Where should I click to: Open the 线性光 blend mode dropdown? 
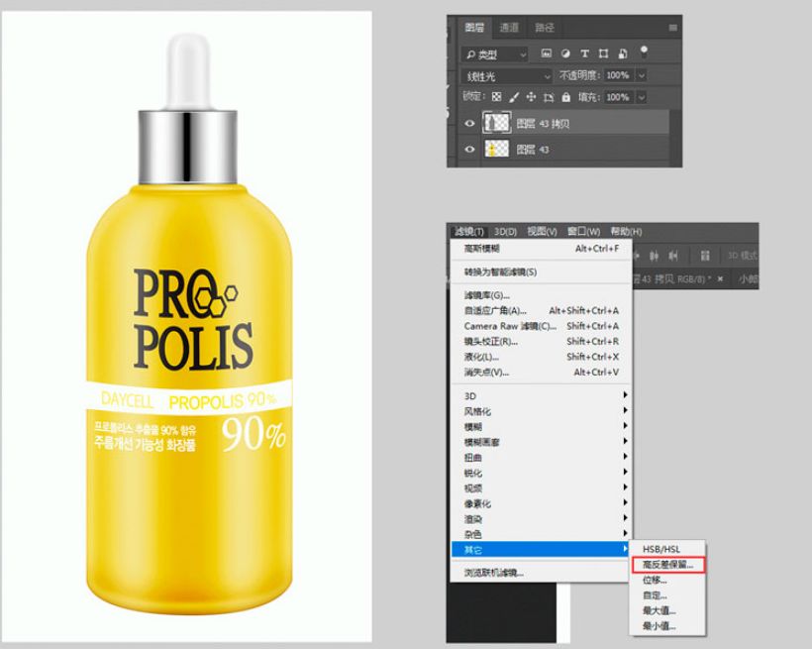pos(506,76)
